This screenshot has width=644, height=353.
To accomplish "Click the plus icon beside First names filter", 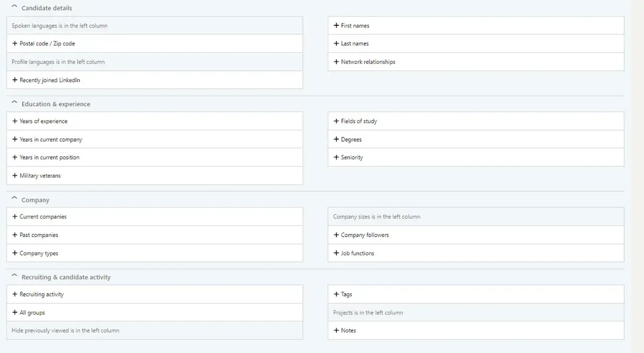I will pyautogui.click(x=336, y=25).
